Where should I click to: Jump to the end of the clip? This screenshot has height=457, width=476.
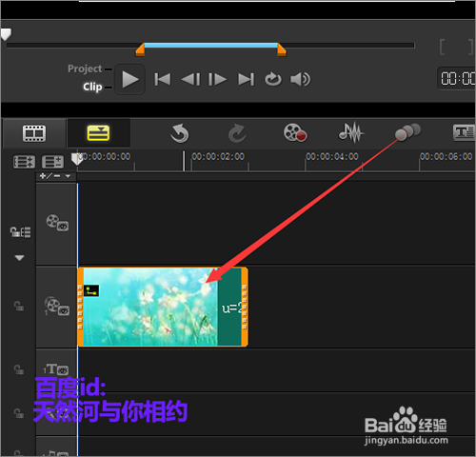(x=246, y=79)
